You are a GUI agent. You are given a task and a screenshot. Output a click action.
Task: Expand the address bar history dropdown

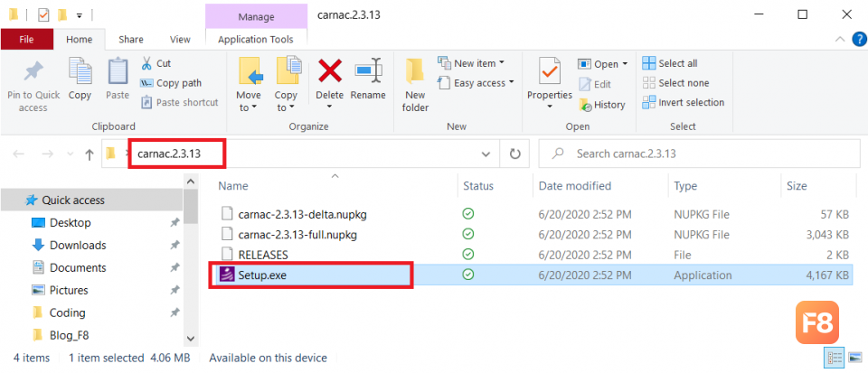tap(486, 154)
